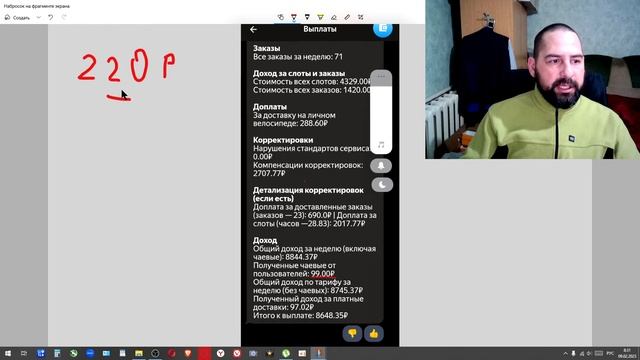
Task: Select the red ballpoint pen tool
Action: pyautogui.click(x=294, y=17)
